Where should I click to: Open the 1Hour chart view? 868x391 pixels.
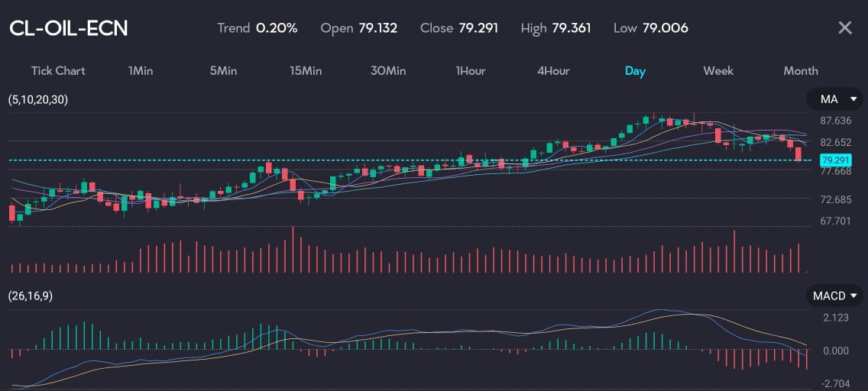click(x=471, y=70)
